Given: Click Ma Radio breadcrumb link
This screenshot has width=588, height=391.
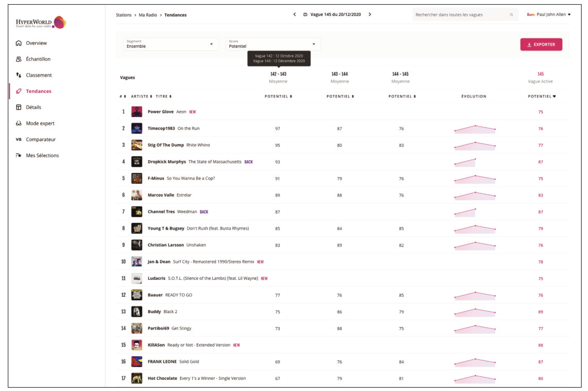Looking at the screenshot, I should 148,15.
